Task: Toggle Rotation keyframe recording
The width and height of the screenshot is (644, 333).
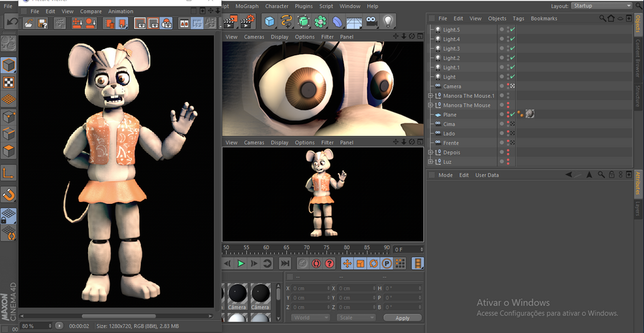Action: coord(374,264)
